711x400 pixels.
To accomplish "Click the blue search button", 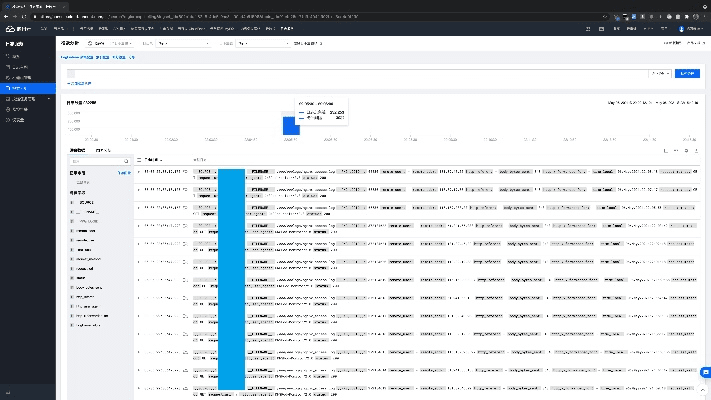I will [x=687, y=73].
